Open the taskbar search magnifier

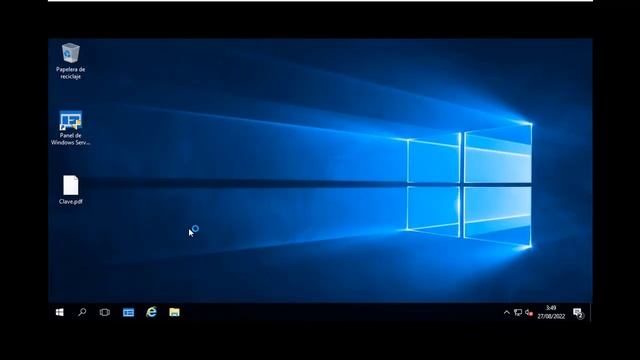click(82, 312)
